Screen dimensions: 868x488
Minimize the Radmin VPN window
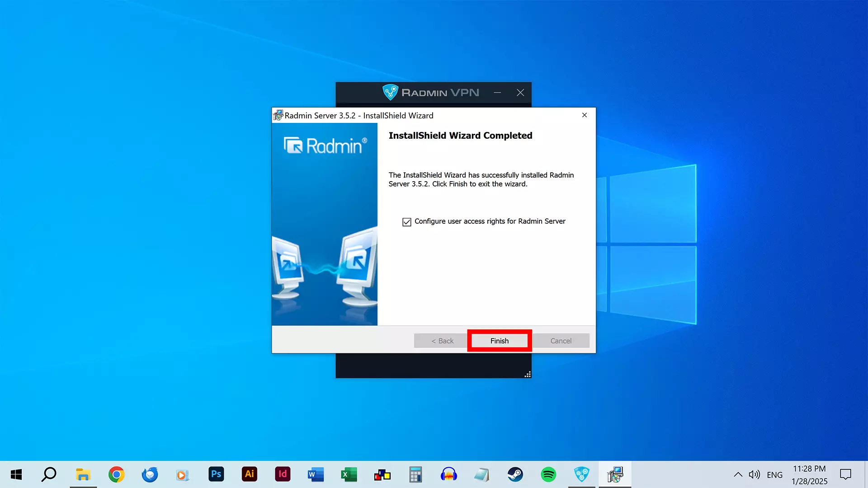[x=497, y=93]
